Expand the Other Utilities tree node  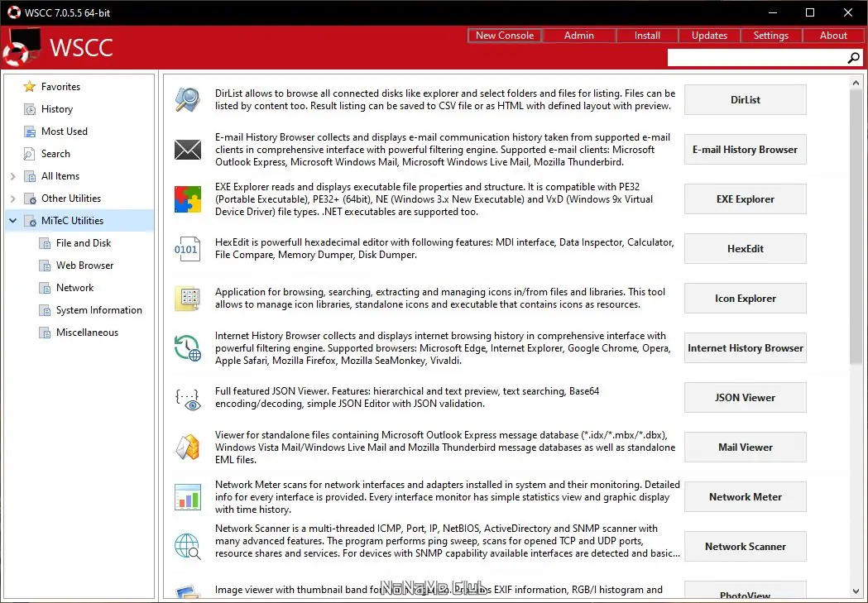[x=12, y=199]
